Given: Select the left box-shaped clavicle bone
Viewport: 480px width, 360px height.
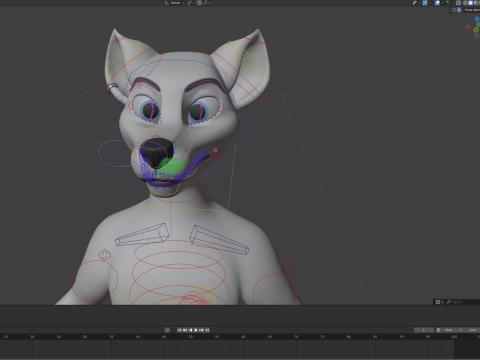Looking at the screenshot, I should pyautogui.click(x=142, y=235).
